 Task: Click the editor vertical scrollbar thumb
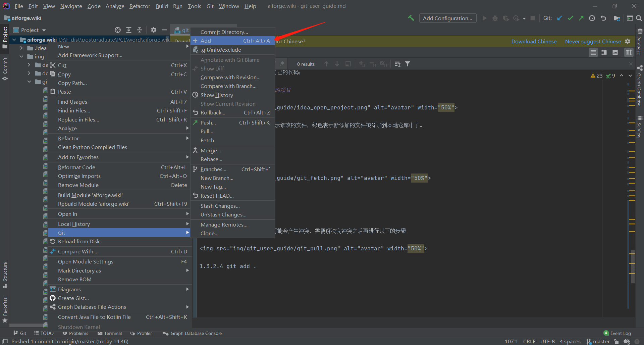[633, 266]
